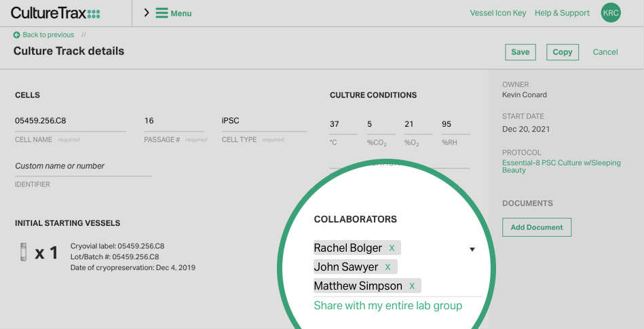The height and width of the screenshot is (329, 644).
Task: Remove John Sawyer collaborator tag
Action: click(x=387, y=267)
